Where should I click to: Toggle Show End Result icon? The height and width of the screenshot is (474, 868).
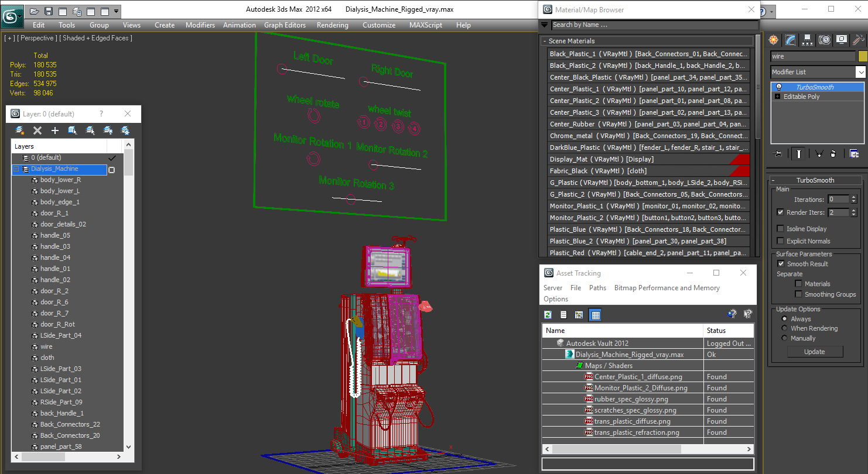tap(798, 153)
